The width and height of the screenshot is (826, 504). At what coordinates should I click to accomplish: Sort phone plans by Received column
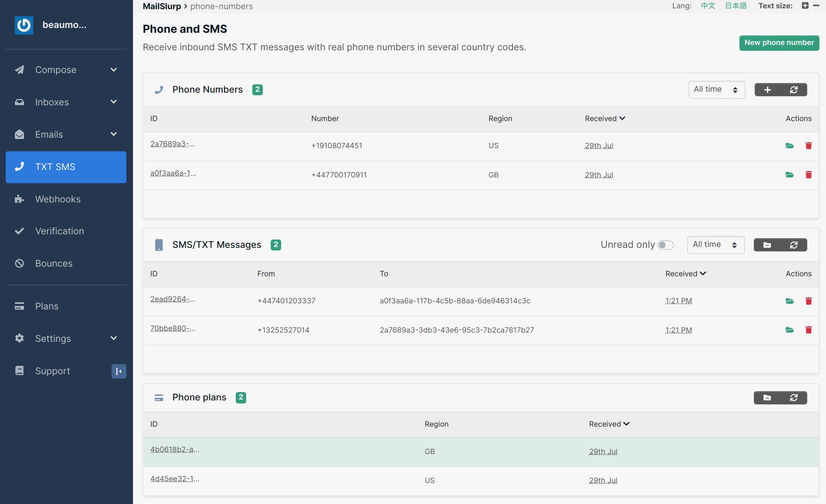(x=609, y=424)
